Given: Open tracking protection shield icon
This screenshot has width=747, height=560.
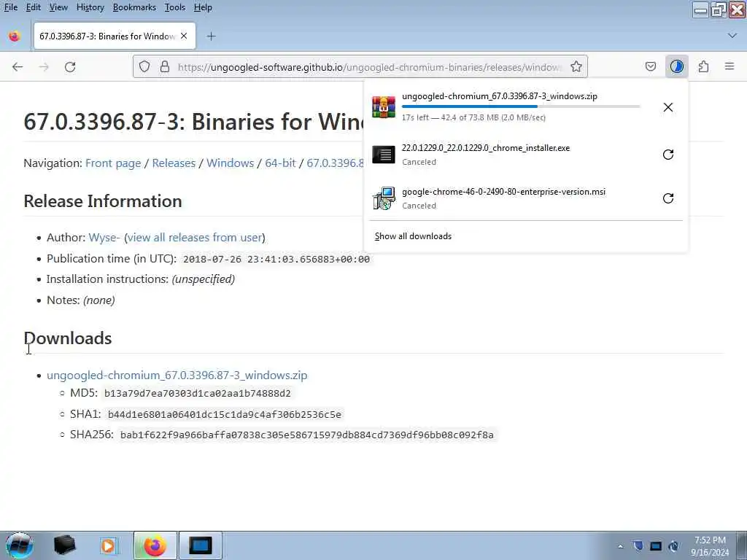Looking at the screenshot, I should (x=144, y=66).
